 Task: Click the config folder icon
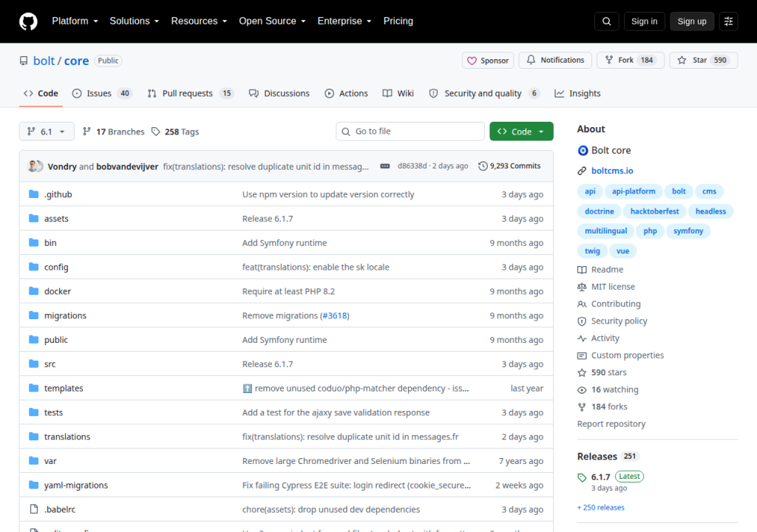(34, 267)
